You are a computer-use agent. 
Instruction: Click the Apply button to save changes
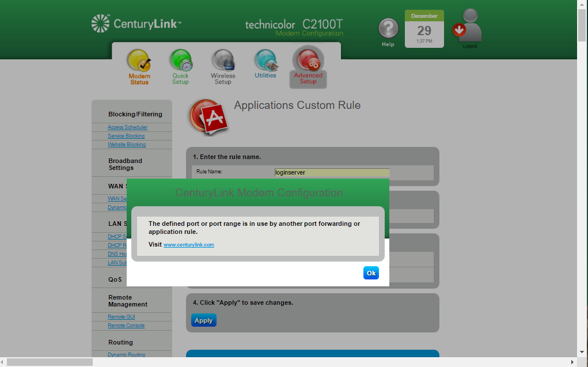tap(204, 320)
